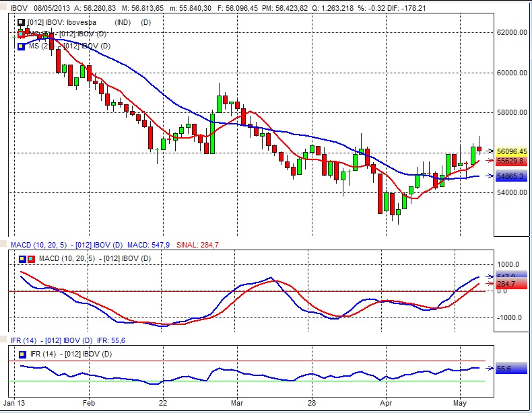Click the red MS (7) legend icon
532x413 pixels.
tap(22, 34)
